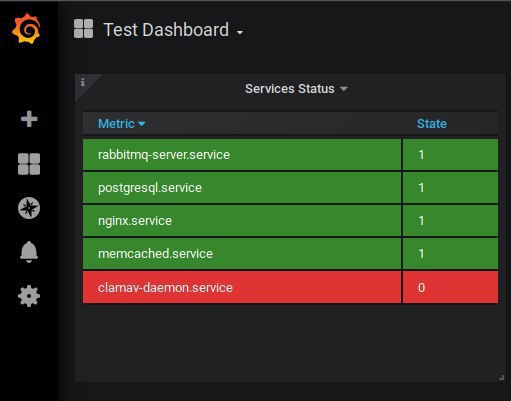The width and height of the screenshot is (511, 401).
Task: Toggle sort arrow on Metric column
Action: (142, 124)
